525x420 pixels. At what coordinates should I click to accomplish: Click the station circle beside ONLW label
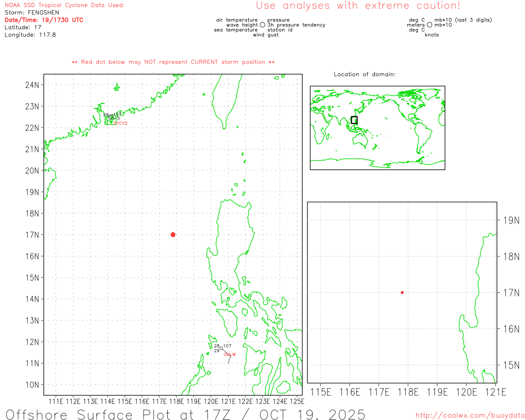(221, 348)
